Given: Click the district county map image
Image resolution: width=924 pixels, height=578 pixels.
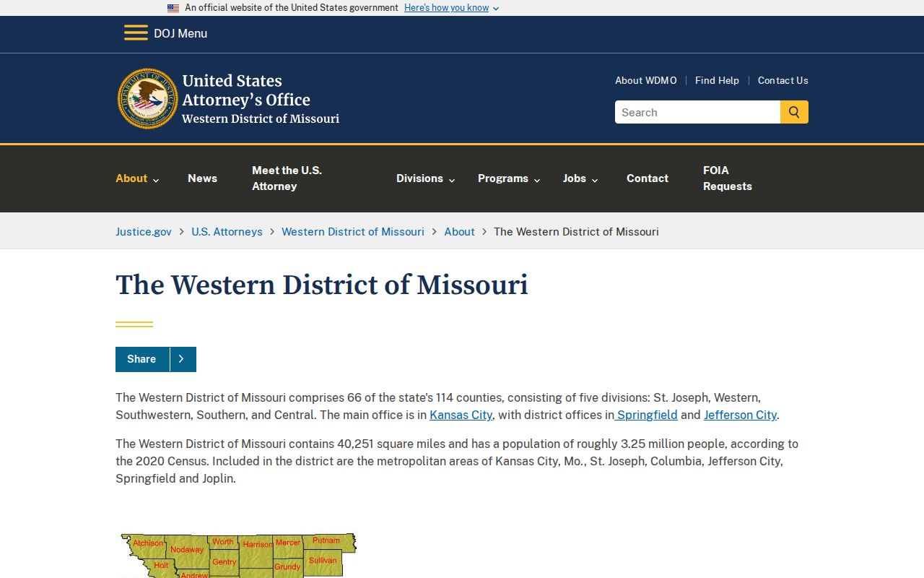Looking at the screenshot, I should (237, 556).
